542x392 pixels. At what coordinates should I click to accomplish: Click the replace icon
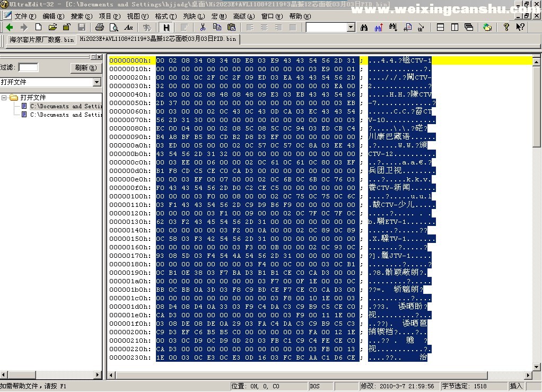[407, 27]
